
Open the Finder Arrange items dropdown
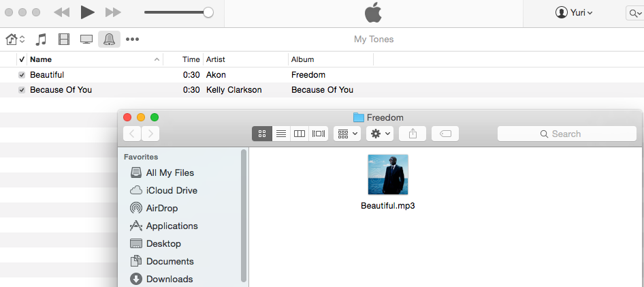click(347, 134)
